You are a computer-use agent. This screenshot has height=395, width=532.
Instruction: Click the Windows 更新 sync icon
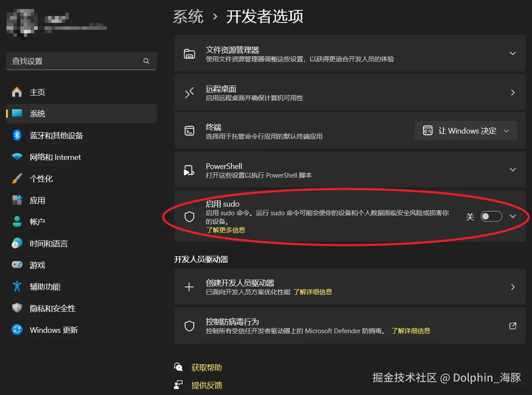click(17, 330)
